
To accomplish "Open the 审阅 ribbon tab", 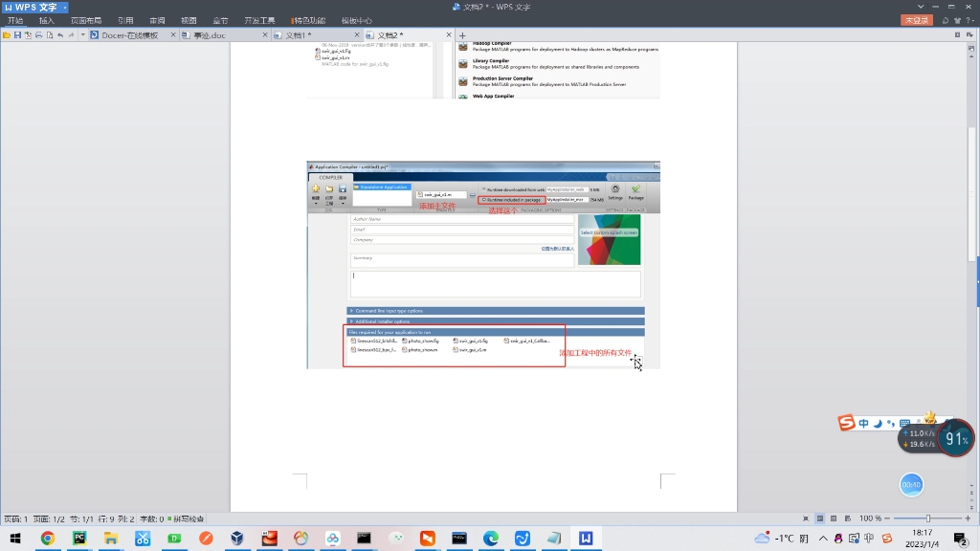I will [x=157, y=21].
